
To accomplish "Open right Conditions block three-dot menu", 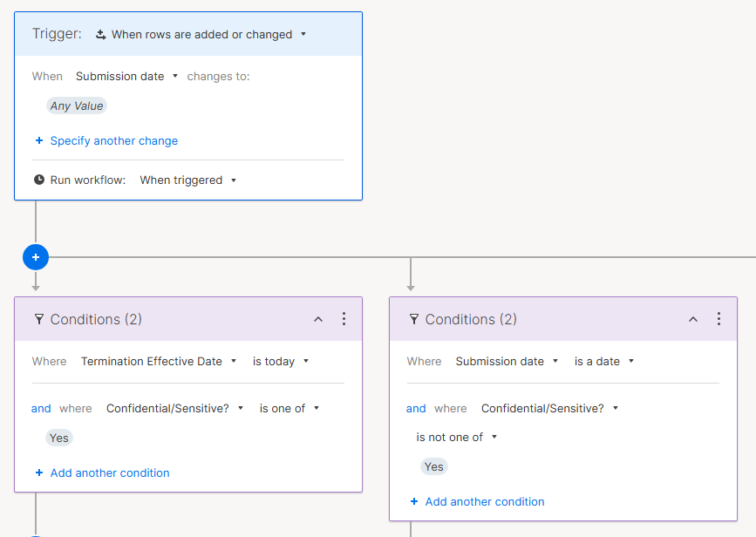I will tap(719, 319).
